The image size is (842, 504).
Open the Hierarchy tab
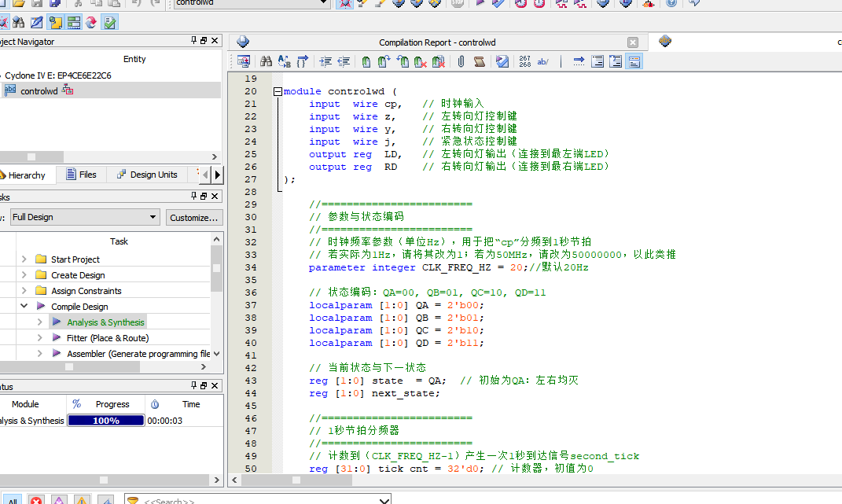[x=26, y=175]
